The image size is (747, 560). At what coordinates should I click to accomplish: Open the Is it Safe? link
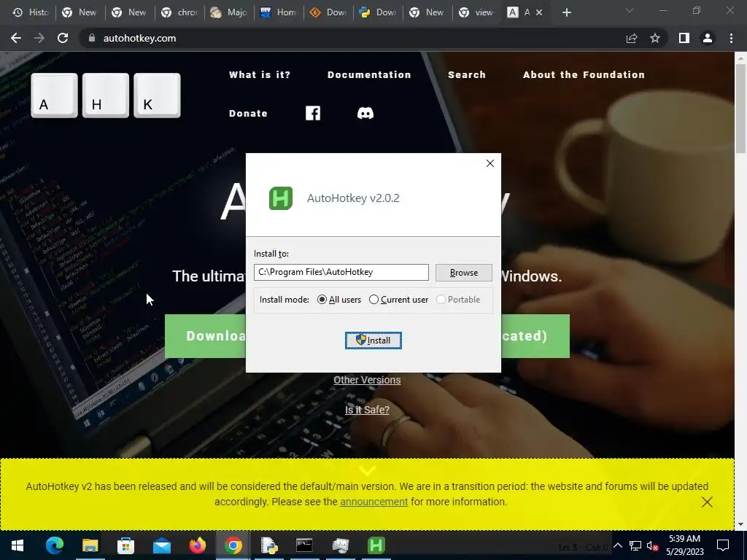click(367, 410)
